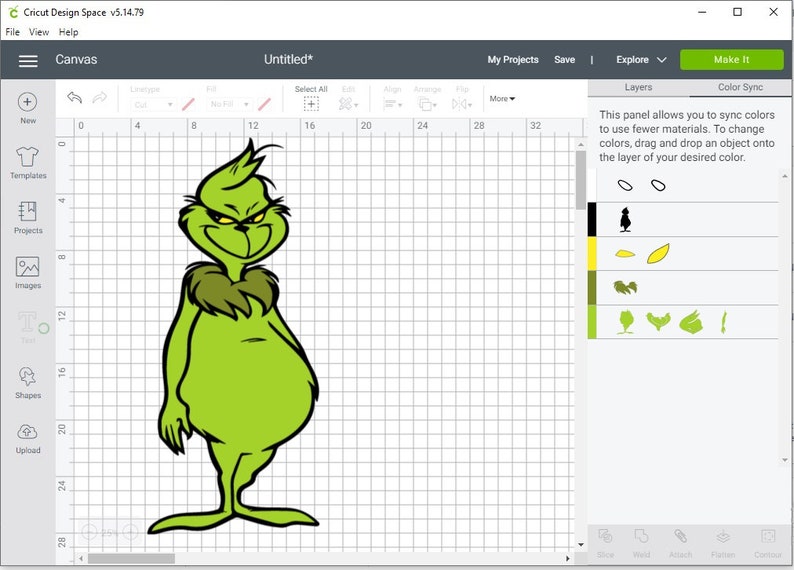
Task: Expand the More toolbar menu
Action: 502,99
